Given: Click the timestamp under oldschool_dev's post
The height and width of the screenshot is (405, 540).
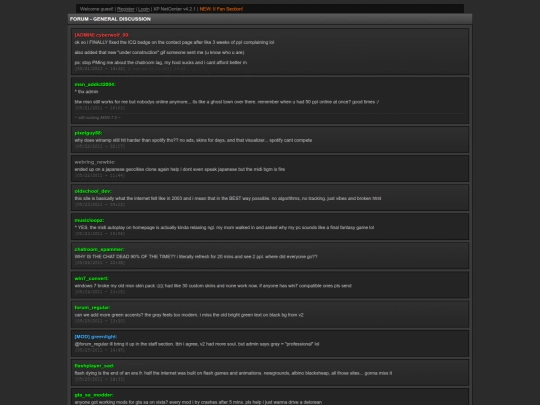Looking at the screenshot, I should click(x=100, y=205).
